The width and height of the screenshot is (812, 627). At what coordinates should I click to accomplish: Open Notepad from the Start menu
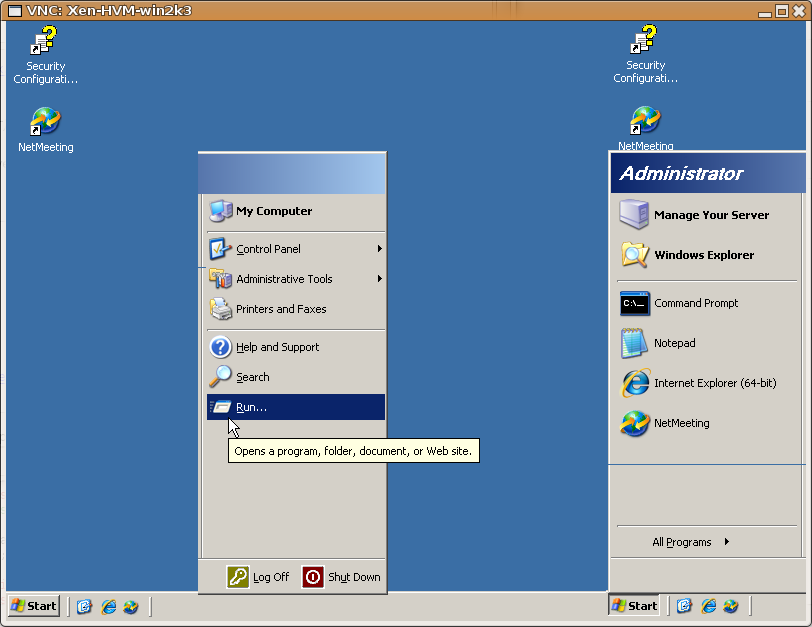point(673,343)
